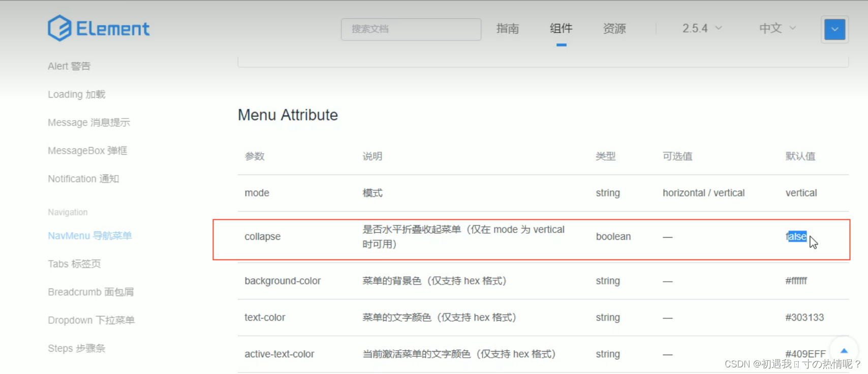
Task: Go to MessageBox 弹框 in sidebar
Action: [x=87, y=151]
